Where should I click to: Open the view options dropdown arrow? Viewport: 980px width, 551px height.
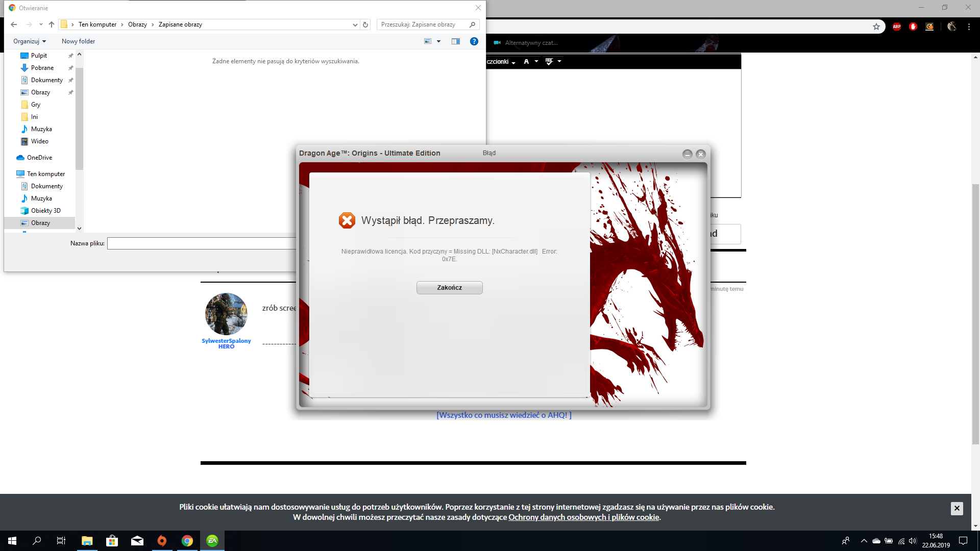(438, 41)
